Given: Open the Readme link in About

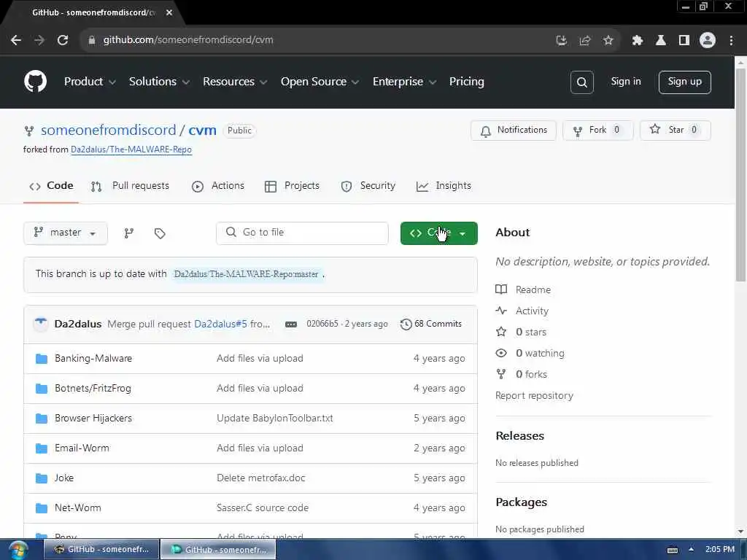Looking at the screenshot, I should 523,289.
